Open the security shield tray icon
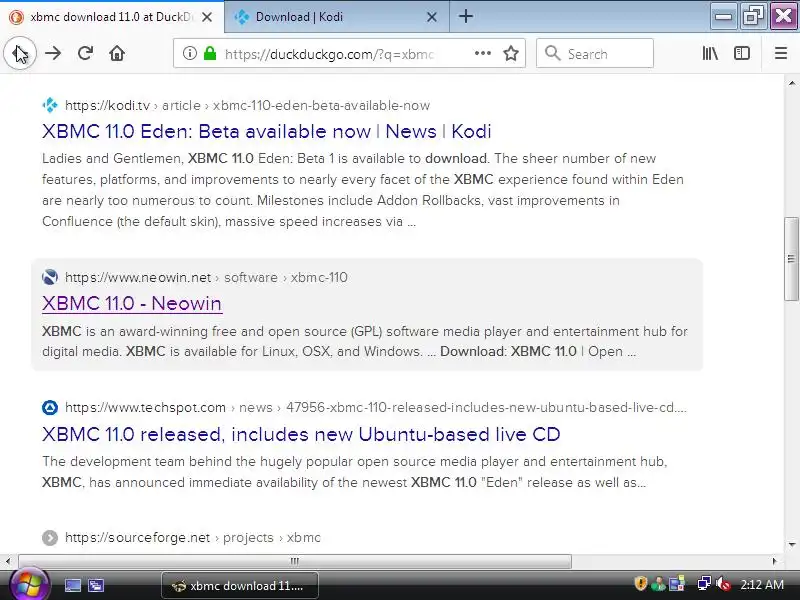Screen dimensions: 800x600 coord(640,583)
